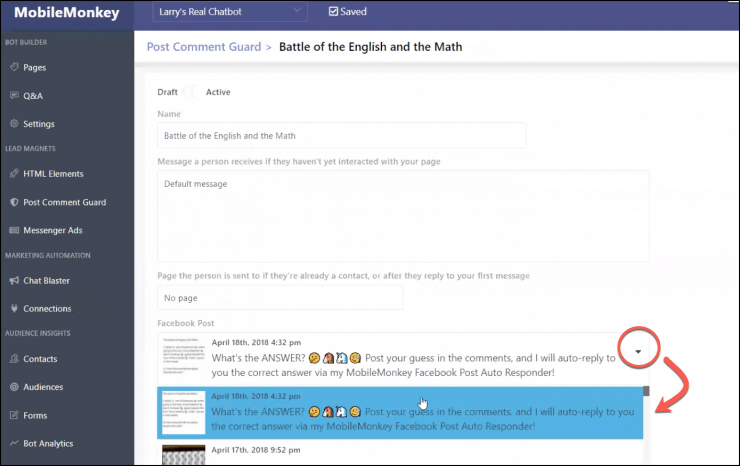This screenshot has width=740, height=466.
Task: Select the April 17th 9:52 pm post
Action: coord(400,453)
